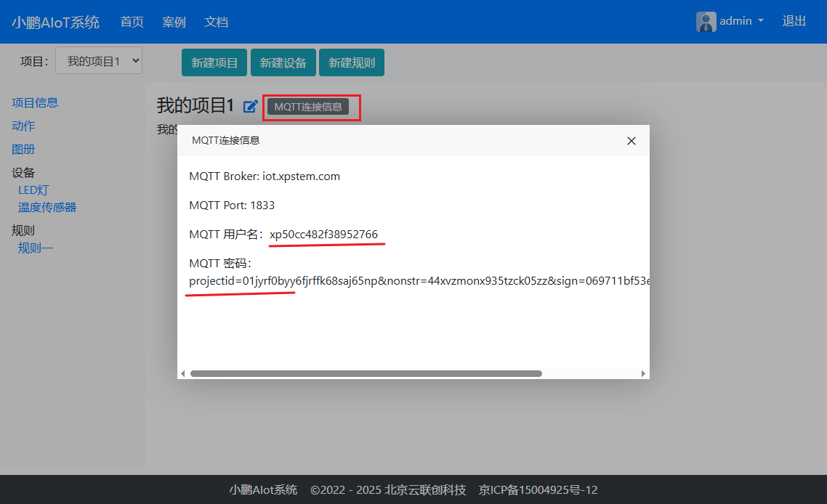Open 图册 in the sidebar
The height and width of the screenshot is (504, 827).
[23, 149]
